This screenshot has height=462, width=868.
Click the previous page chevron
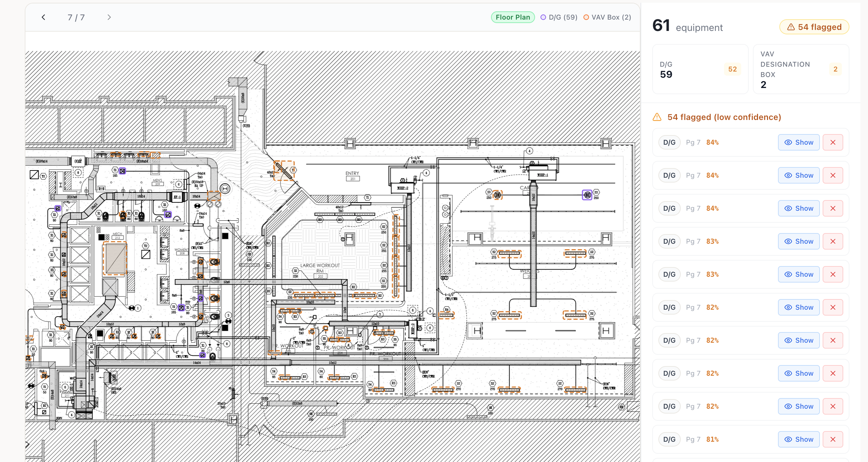43,17
